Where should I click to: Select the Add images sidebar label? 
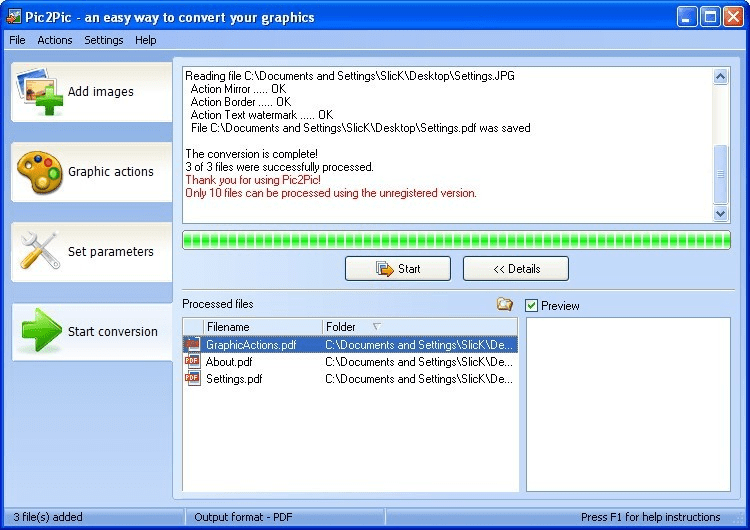point(100,91)
